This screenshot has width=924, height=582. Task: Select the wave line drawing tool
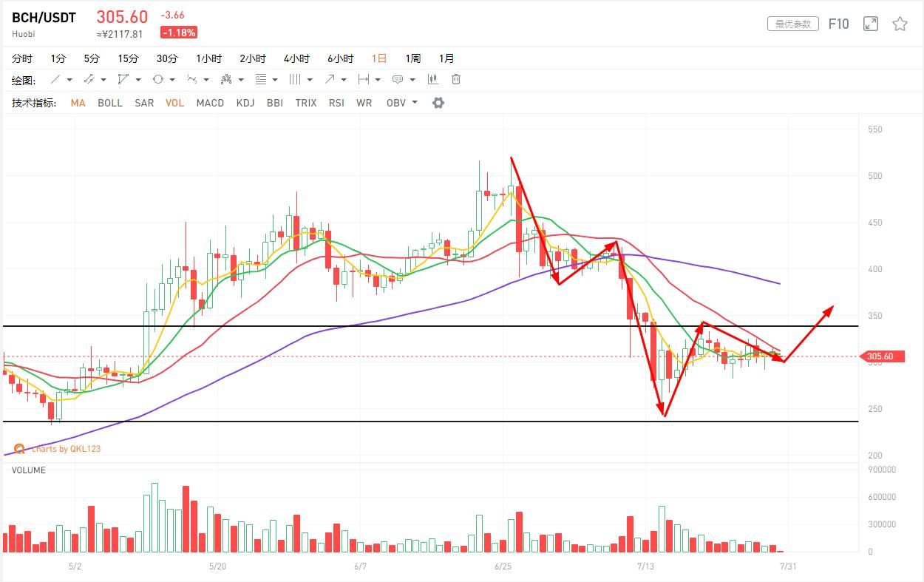pos(192,79)
